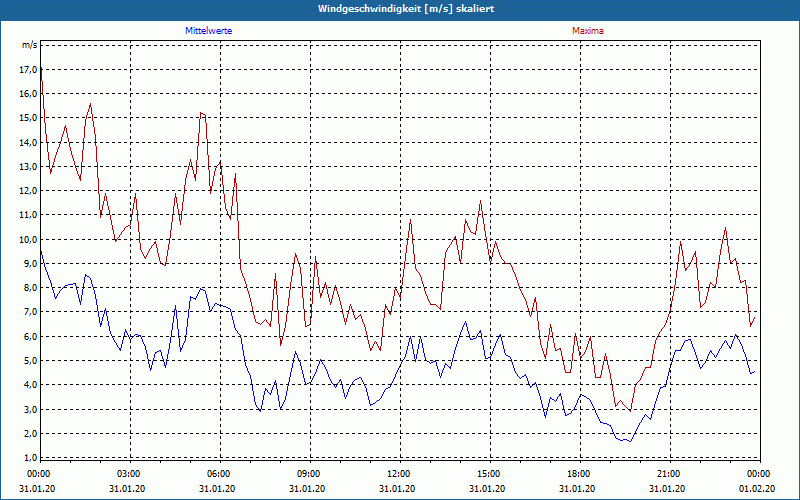Click the 14,0 y-axis value

coord(28,142)
